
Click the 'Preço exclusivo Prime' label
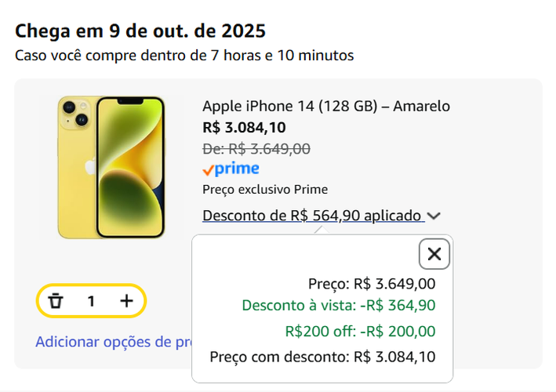[264, 190]
